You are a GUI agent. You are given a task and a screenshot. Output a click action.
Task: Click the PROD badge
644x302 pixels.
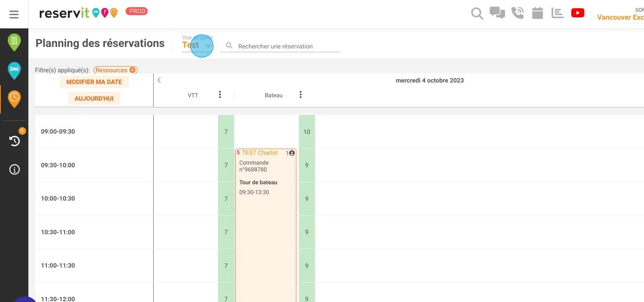tap(137, 11)
